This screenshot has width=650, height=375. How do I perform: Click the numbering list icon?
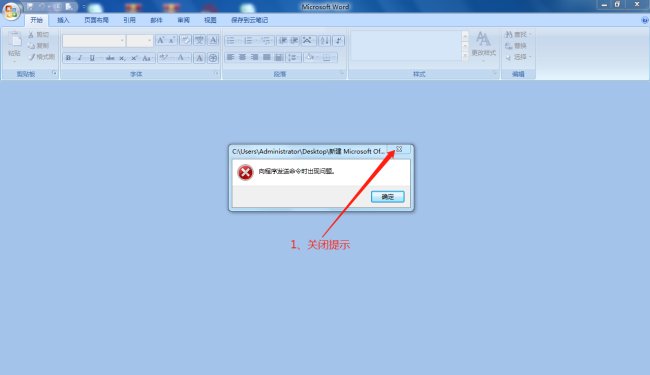(x=248, y=40)
